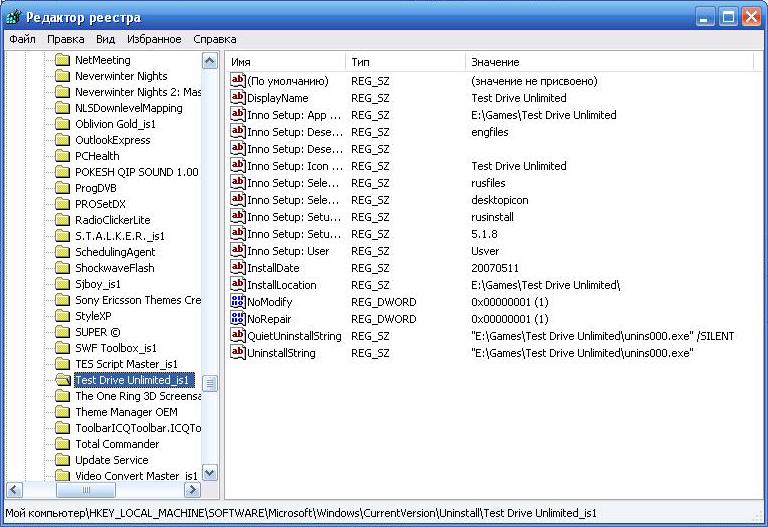The image size is (768, 527).
Task: Click the string icon of UninstallString
Action: click(x=238, y=353)
